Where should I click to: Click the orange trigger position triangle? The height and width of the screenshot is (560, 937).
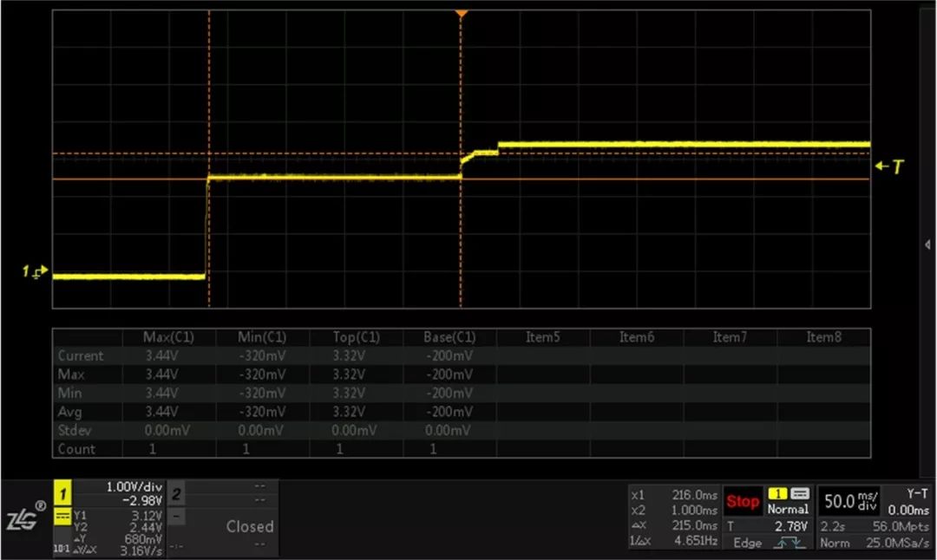coord(461,14)
